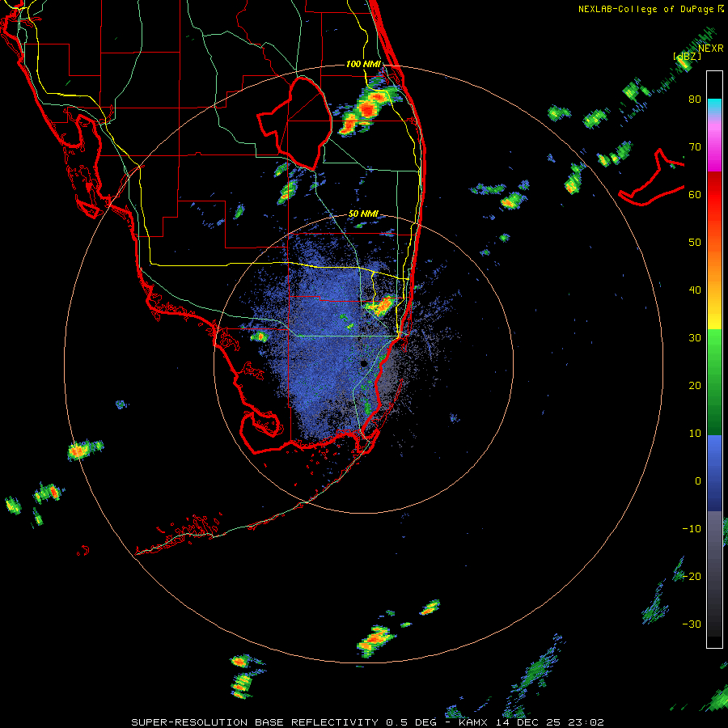Image resolution: width=728 pixels, height=728 pixels.
Task: Select the 80 value on the dBZ scale
Action: point(695,99)
